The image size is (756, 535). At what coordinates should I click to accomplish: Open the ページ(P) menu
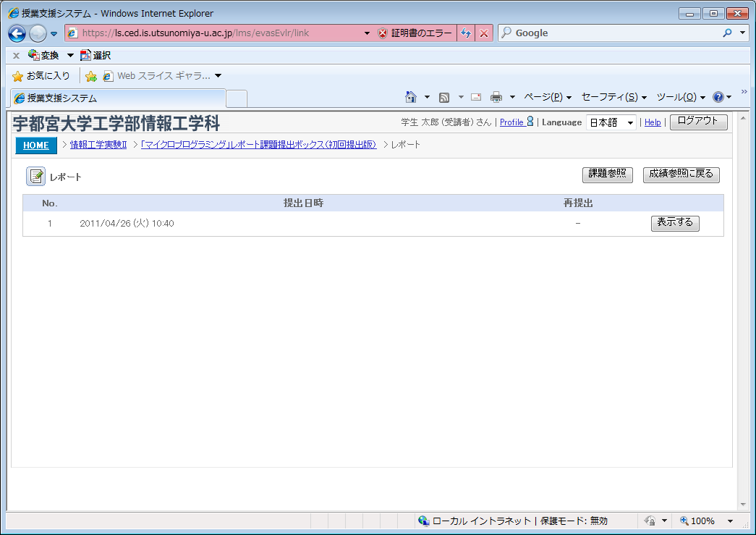tap(548, 97)
